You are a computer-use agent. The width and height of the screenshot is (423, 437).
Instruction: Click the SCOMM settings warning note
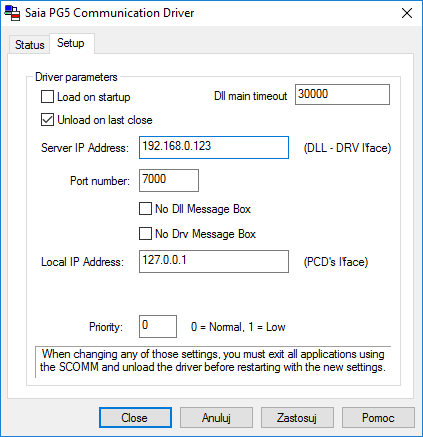pos(213,361)
